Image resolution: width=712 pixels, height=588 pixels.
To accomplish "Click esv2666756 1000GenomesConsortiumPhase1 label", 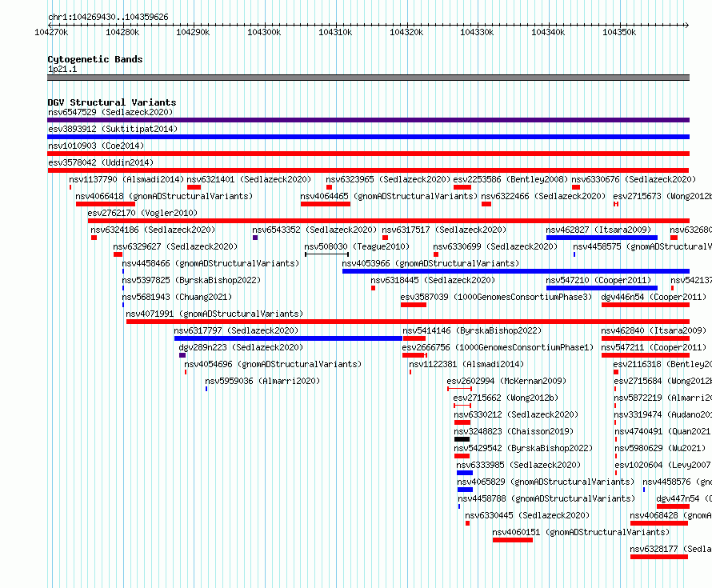I will tap(498, 347).
